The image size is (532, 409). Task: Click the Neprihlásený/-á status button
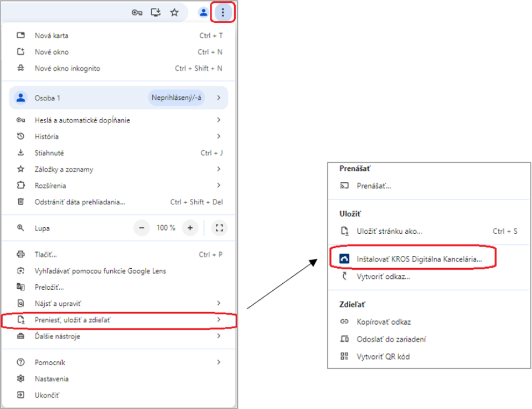pos(174,98)
